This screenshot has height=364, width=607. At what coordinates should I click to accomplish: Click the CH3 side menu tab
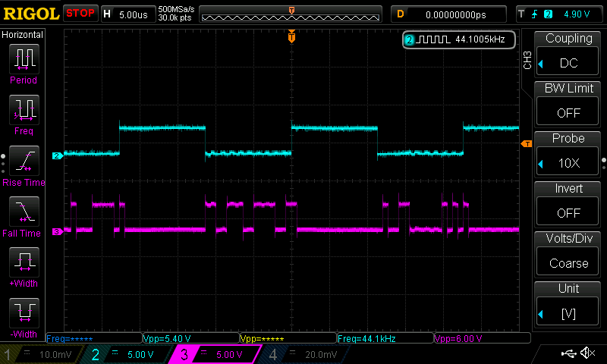pyautogui.click(x=527, y=60)
